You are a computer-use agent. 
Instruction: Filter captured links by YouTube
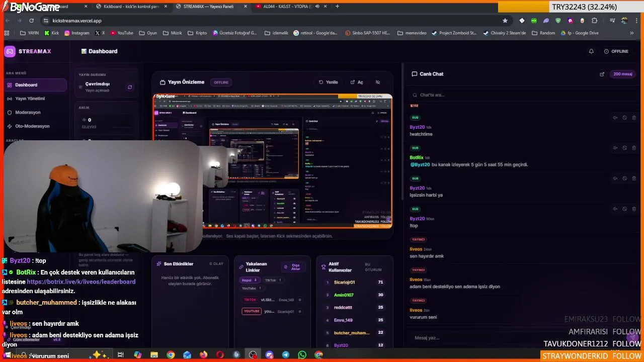pos(252,288)
